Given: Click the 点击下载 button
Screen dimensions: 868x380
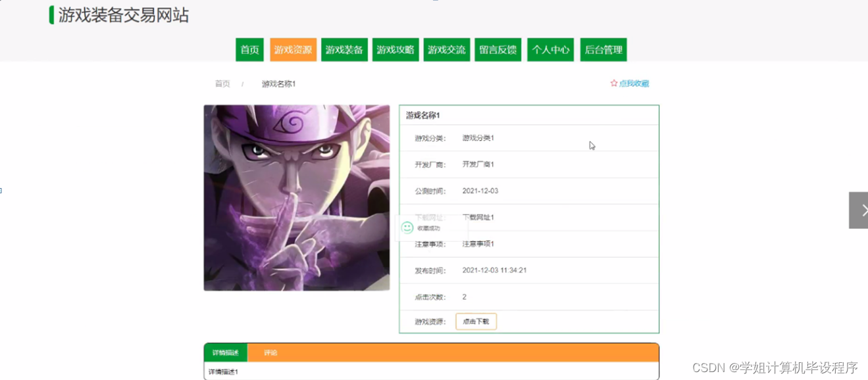Looking at the screenshot, I should tap(476, 321).
